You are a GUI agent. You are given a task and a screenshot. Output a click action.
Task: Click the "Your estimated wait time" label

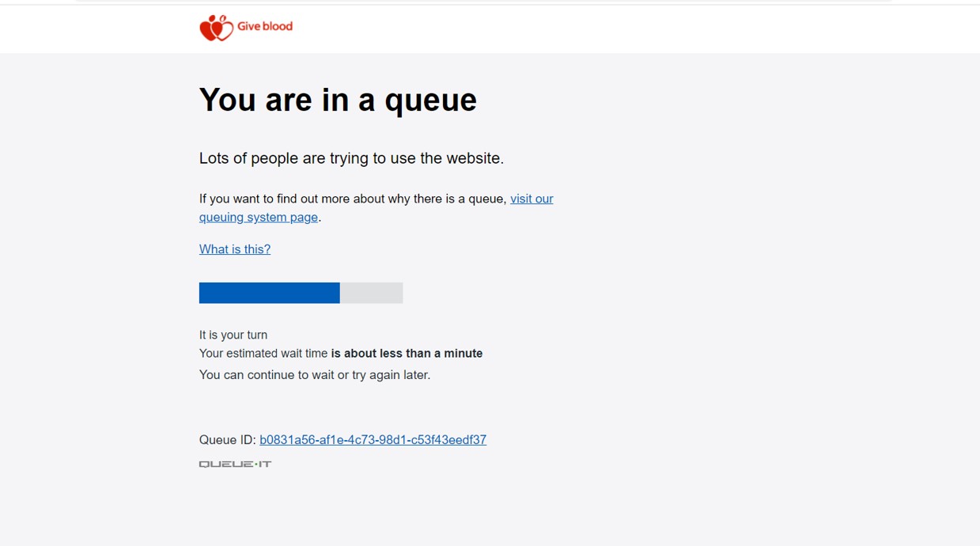tap(263, 354)
